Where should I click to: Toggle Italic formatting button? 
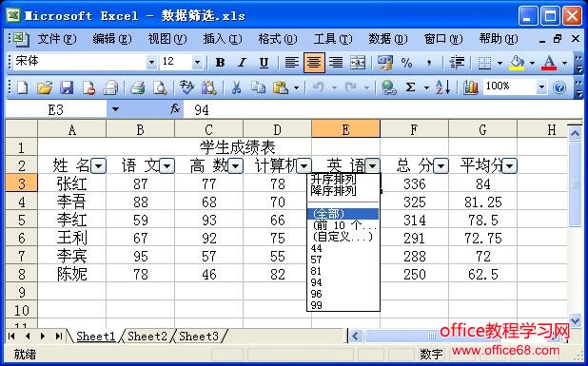(243, 63)
